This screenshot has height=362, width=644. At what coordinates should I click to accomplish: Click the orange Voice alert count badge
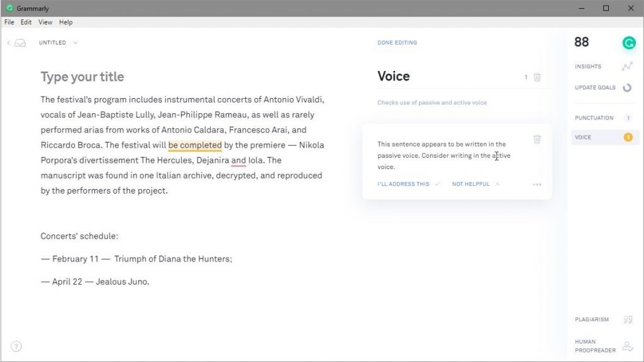click(628, 137)
